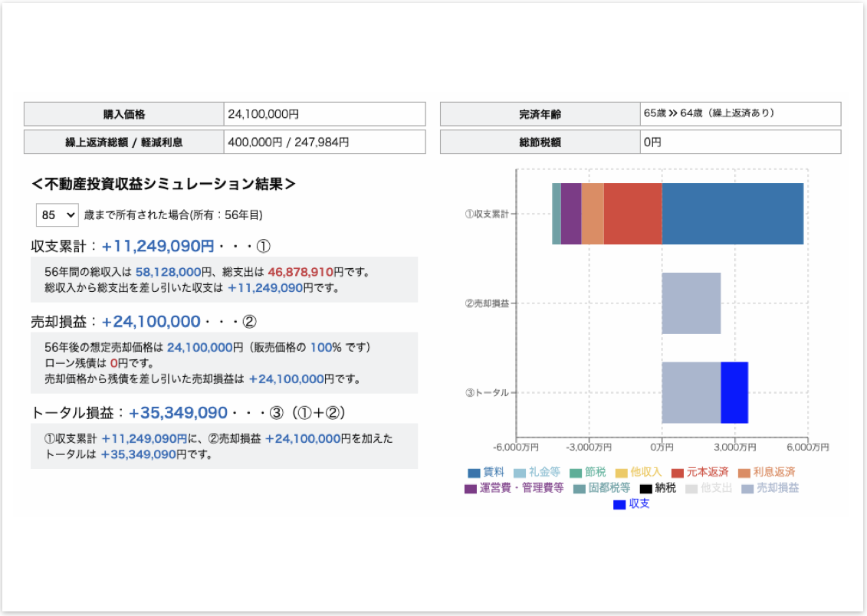
Task: Click 元本返済 red legend icon
Action: [678, 473]
